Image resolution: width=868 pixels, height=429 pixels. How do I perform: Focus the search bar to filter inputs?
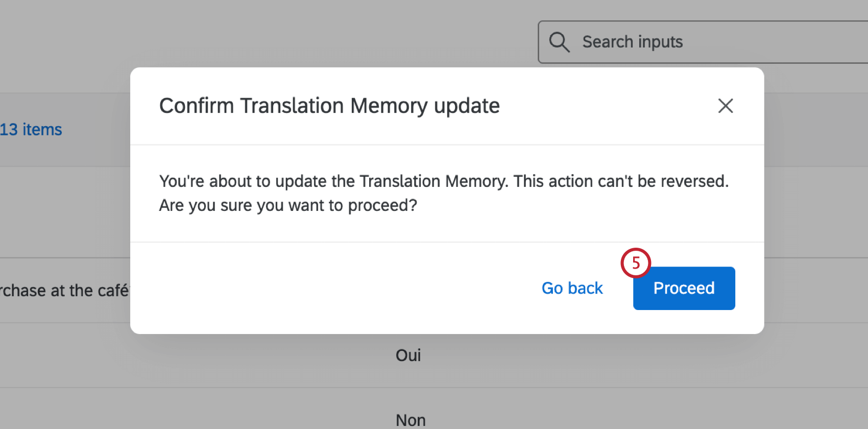tap(664, 42)
